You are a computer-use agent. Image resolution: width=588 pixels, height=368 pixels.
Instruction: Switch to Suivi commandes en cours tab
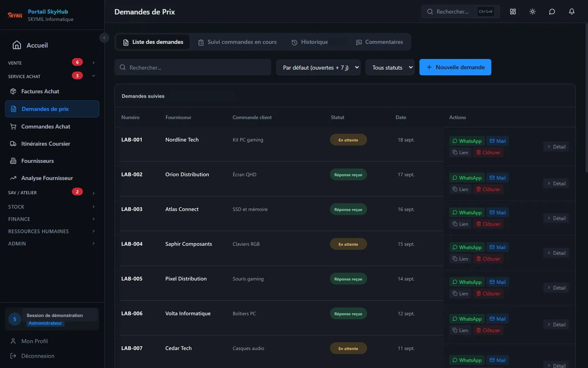tap(237, 42)
